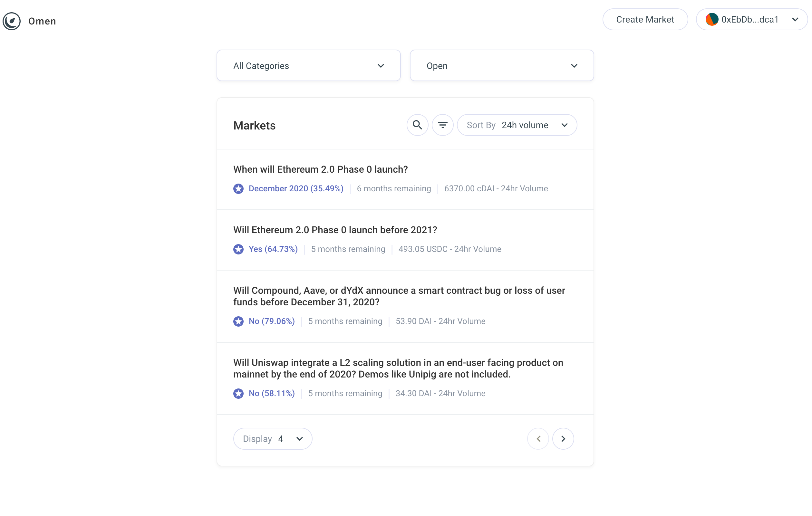Open the Compound, Aave, or dYdX bug market

[399, 296]
